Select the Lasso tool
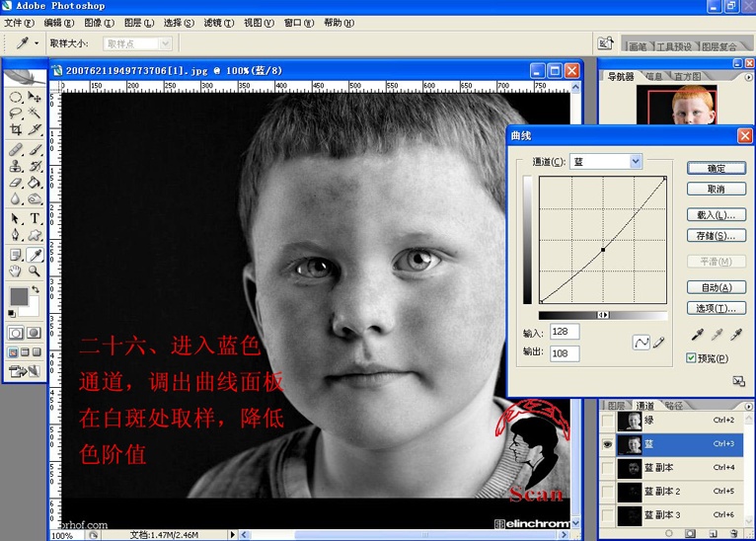Screen dimensions: 756x541 (16, 114)
